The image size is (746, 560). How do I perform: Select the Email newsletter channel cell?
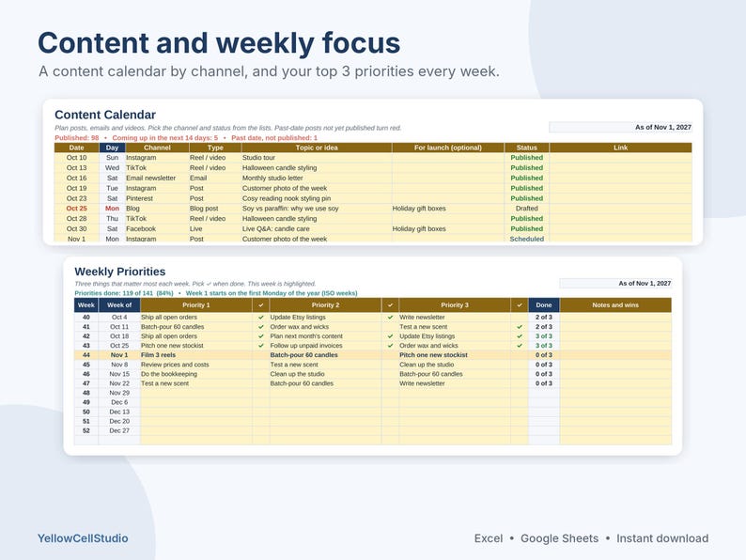pos(157,178)
